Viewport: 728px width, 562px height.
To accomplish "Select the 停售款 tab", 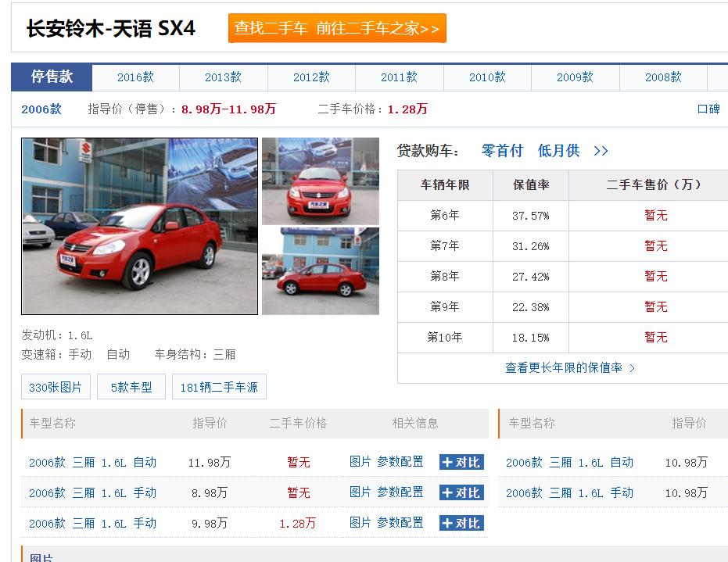I will click(x=50, y=77).
